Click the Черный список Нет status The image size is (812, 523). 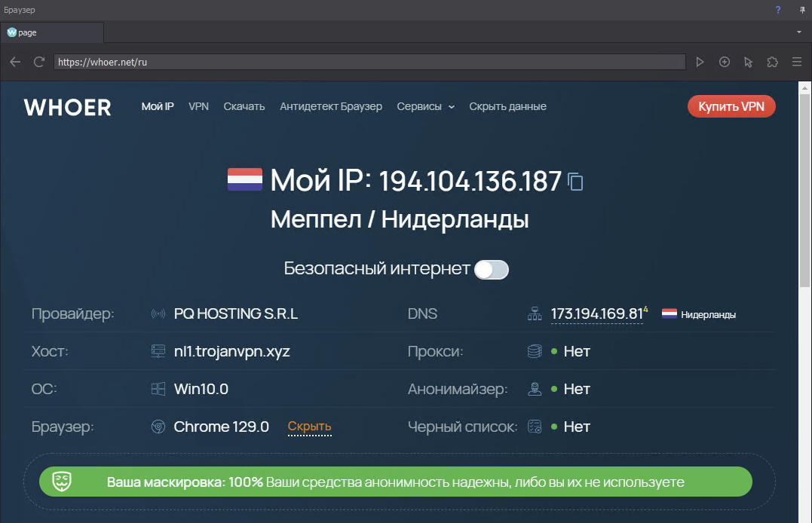[576, 427]
